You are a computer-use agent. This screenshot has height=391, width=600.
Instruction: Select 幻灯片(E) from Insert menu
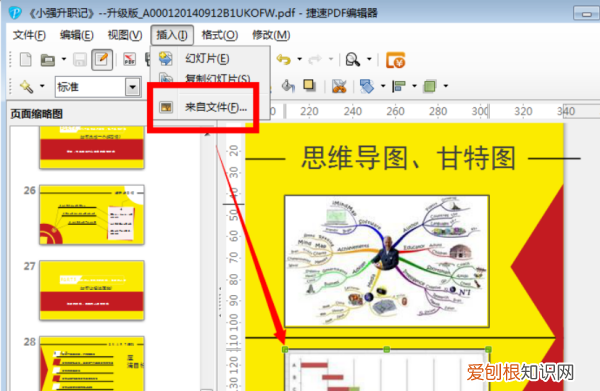[210, 59]
